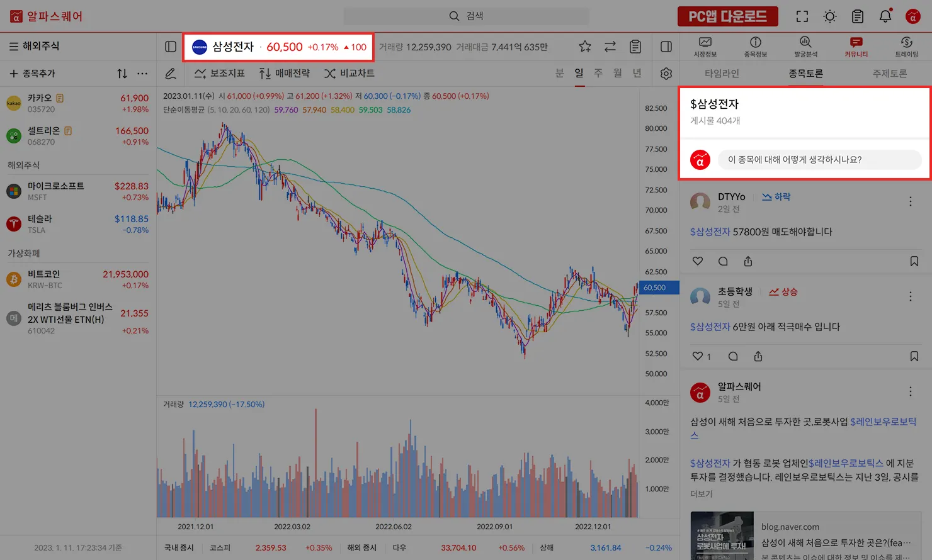932x560 pixels.
Task: Select 테슬라 in the watchlist
Action: pyautogui.click(x=78, y=224)
